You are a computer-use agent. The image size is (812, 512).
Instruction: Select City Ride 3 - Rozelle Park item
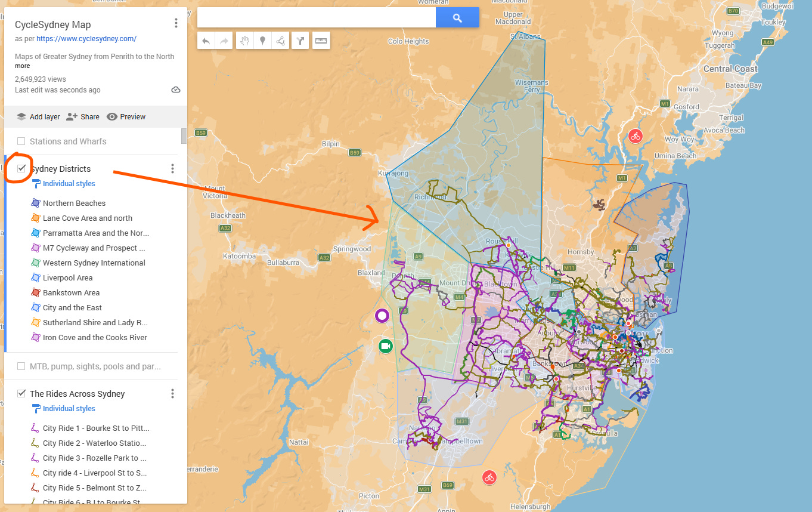click(94, 458)
